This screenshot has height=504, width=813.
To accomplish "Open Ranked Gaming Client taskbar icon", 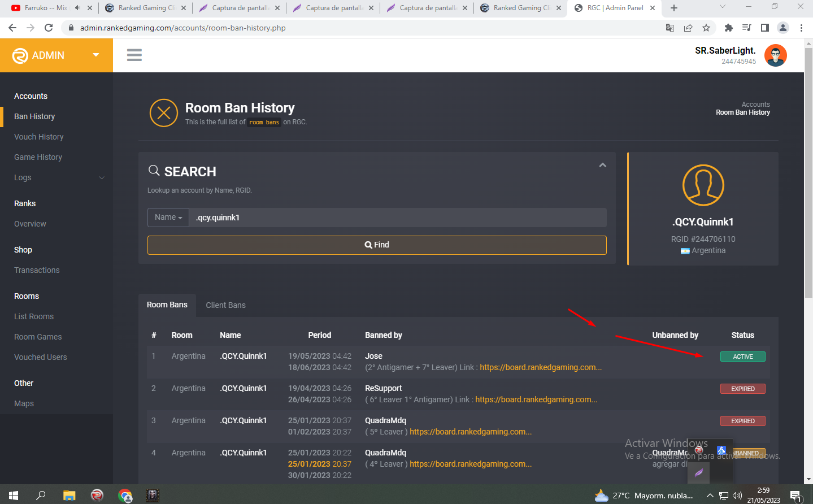I will [97, 496].
